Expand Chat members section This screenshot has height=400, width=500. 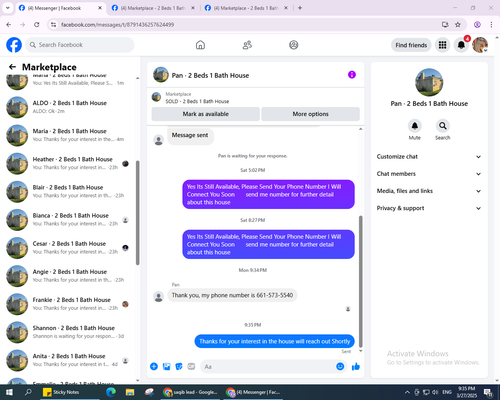[x=429, y=174]
